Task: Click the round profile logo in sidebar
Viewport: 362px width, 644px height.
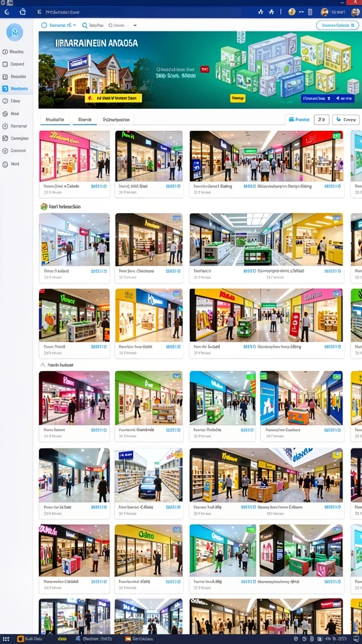Action: point(15,32)
